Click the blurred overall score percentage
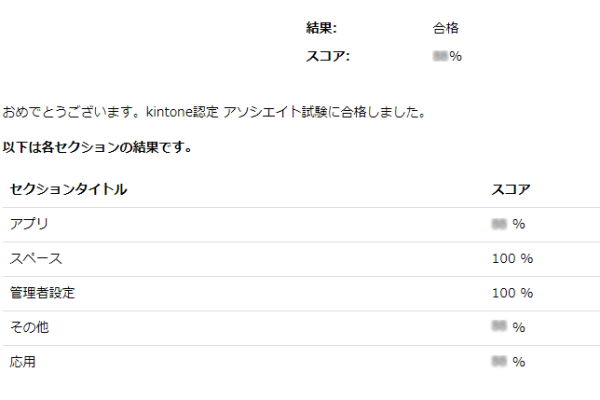 [447, 56]
